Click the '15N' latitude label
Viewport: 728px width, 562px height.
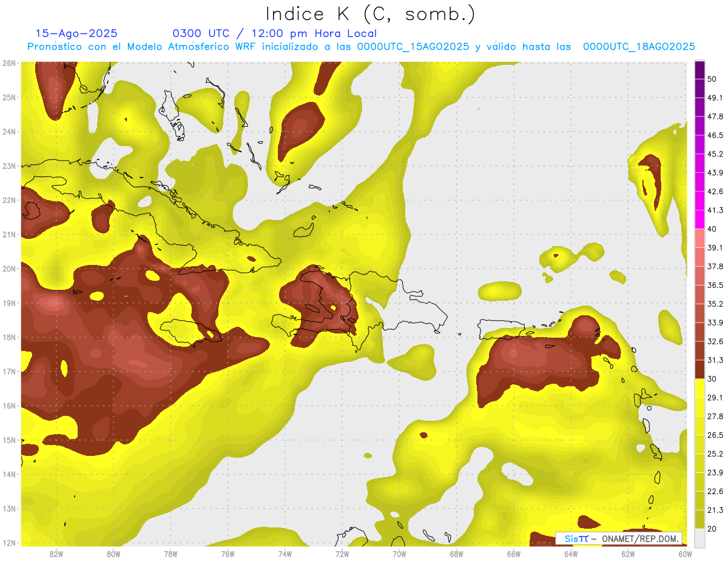click(8, 440)
